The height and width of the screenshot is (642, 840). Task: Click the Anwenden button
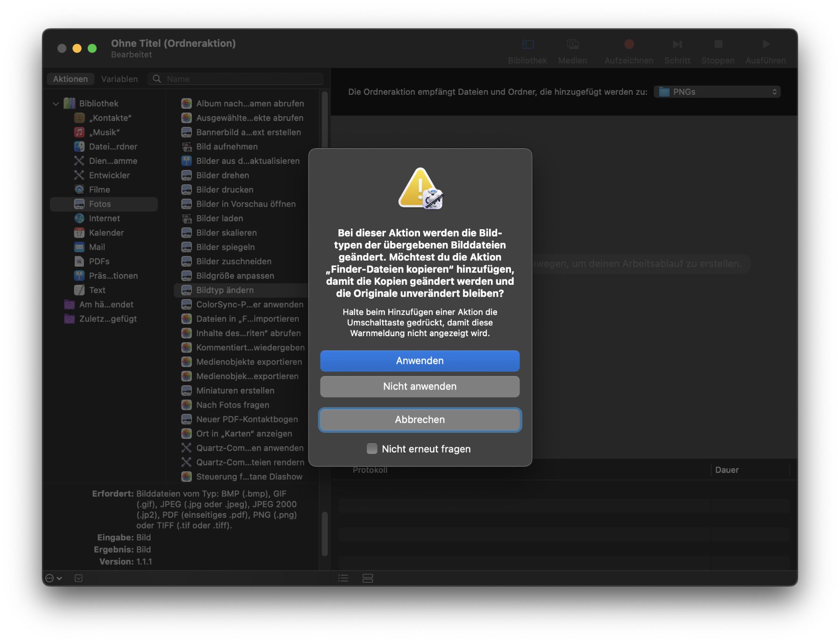(x=420, y=361)
